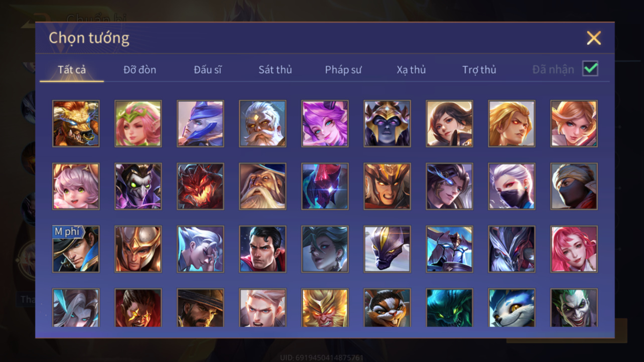
Task: View the "Trợ thủ" heroes tab
Action: [479, 70]
